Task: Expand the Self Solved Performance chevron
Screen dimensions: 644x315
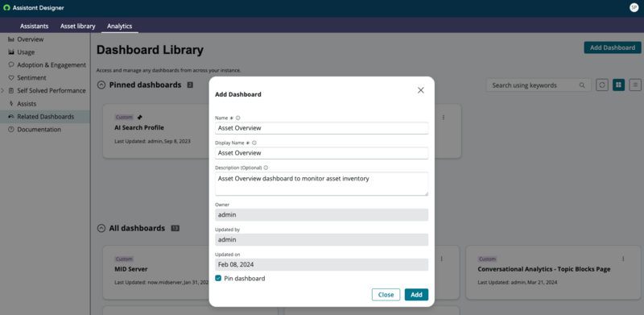Action: tap(3, 90)
